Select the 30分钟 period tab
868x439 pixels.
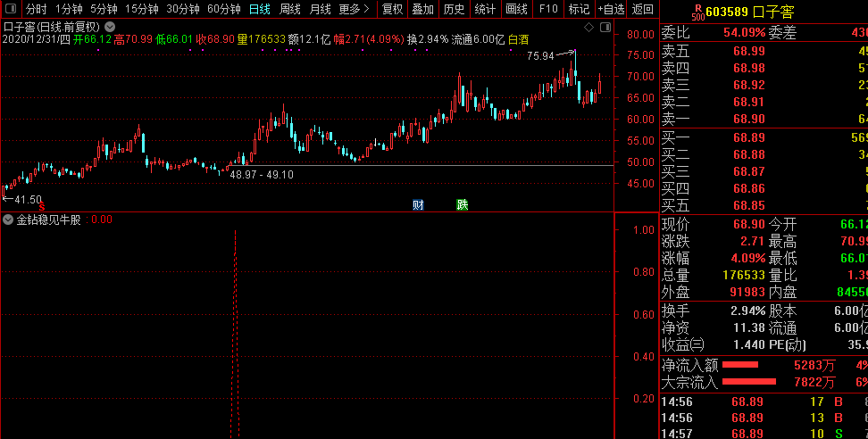pyautogui.click(x=183, y=9)
